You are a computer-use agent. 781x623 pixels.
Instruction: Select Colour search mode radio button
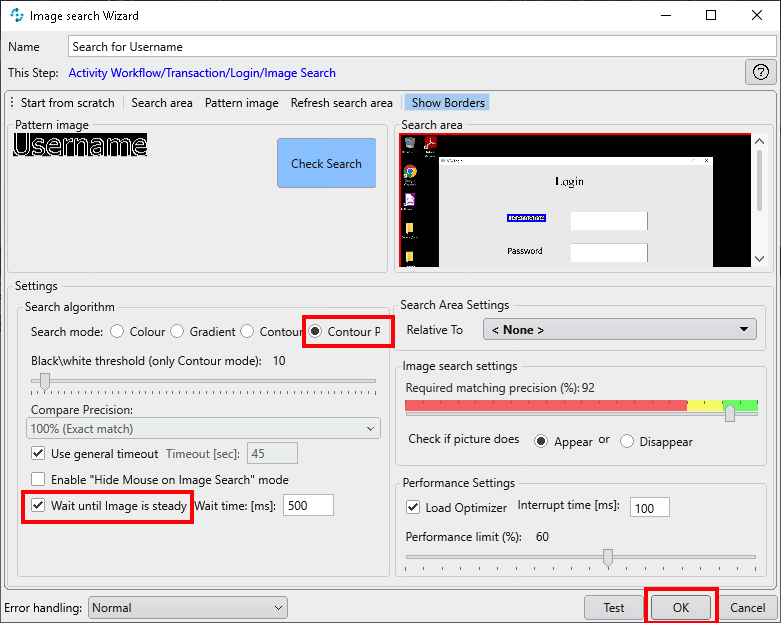117,332
